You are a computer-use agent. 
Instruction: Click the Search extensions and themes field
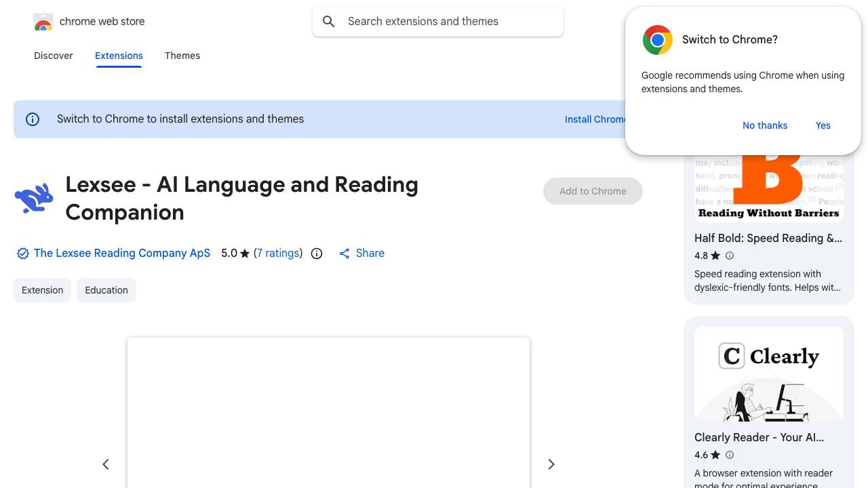click(438, 22)
